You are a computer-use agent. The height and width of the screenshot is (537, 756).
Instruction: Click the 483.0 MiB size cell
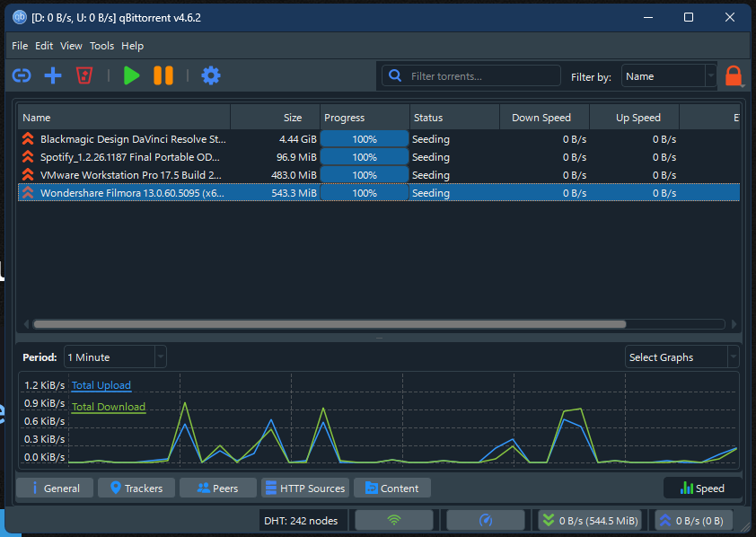coord(294,174)
